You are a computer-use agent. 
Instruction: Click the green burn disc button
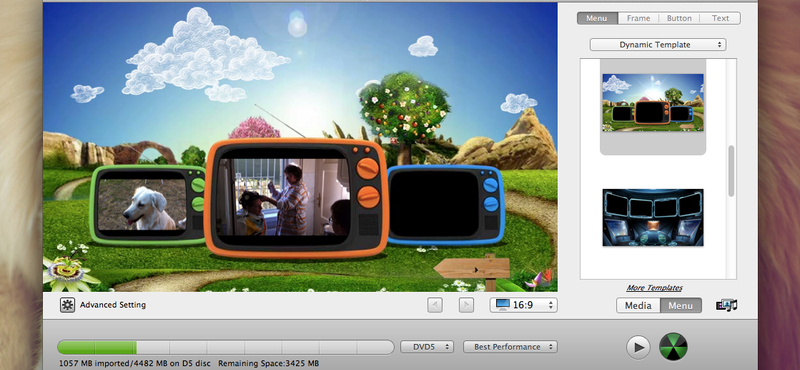[673, 347]
